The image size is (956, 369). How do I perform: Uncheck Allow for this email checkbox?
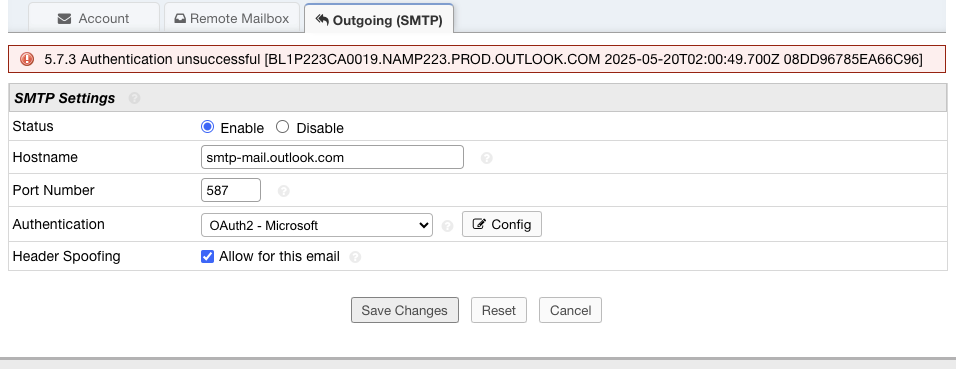(207, 256)
